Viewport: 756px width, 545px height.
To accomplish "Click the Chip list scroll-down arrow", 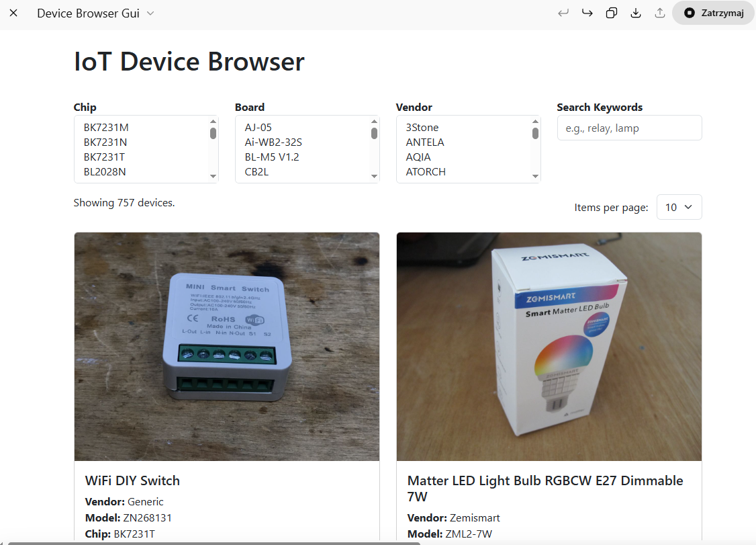I will pyautogui.click(x=213, y=176).
